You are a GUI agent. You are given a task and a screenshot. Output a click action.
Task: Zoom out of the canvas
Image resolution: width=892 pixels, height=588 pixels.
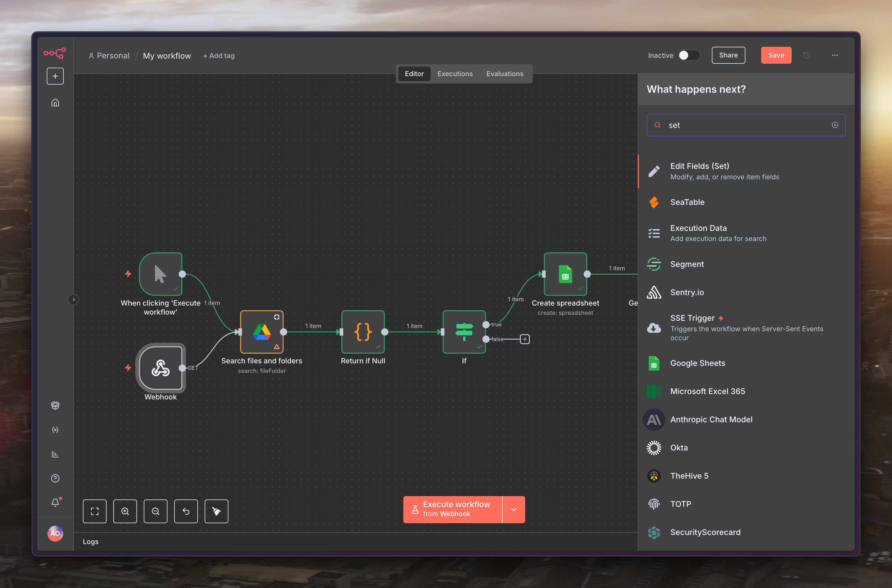155,511
